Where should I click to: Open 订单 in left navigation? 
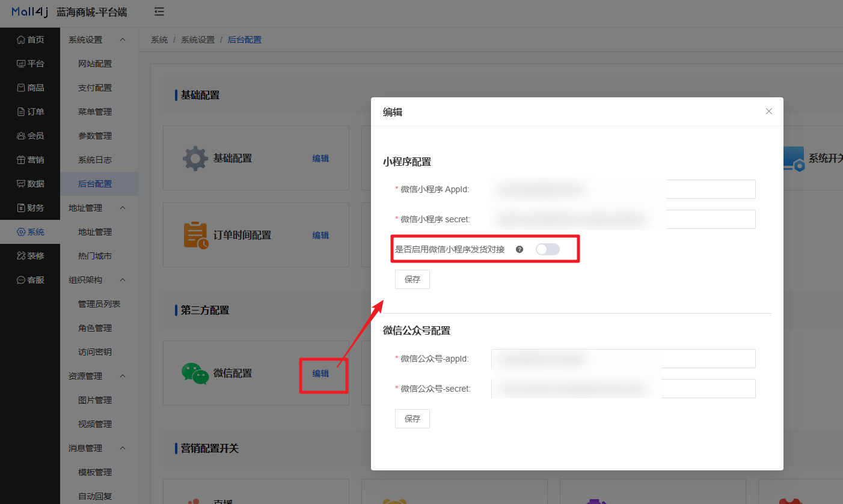point(30,112)
